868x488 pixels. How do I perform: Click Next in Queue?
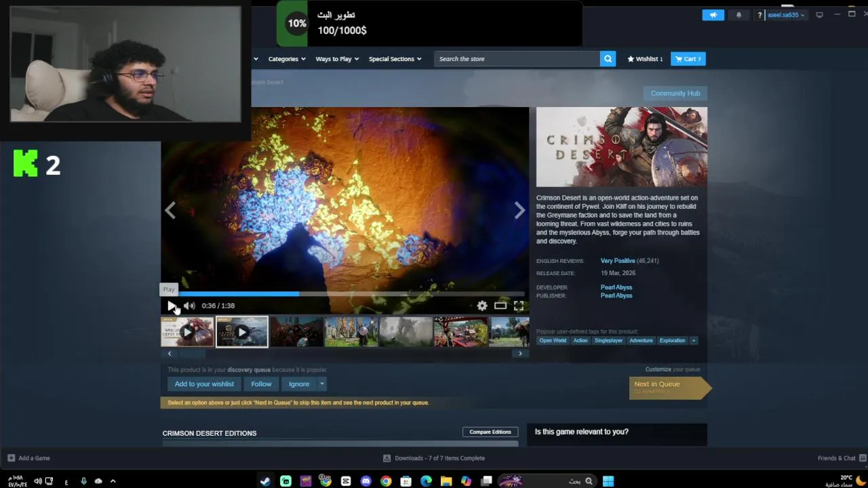[x=669, y=387]
